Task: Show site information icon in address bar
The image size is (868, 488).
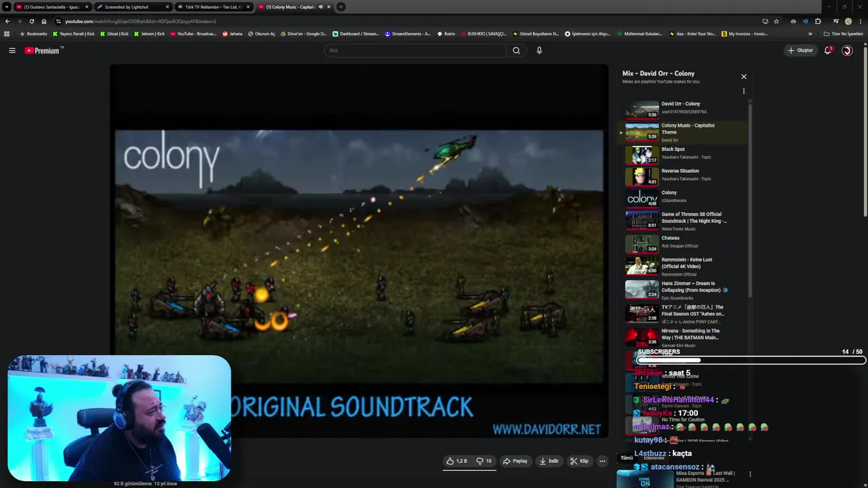Action: coord(58,21)
